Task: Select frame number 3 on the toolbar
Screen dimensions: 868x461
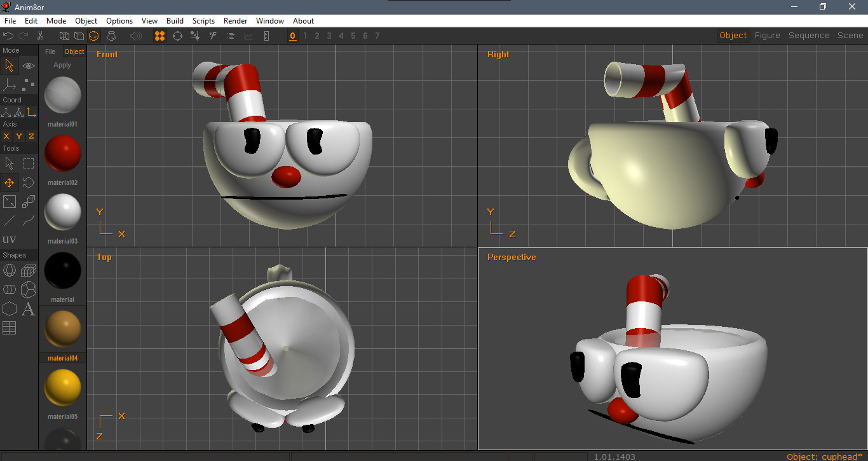Action: 329,36
